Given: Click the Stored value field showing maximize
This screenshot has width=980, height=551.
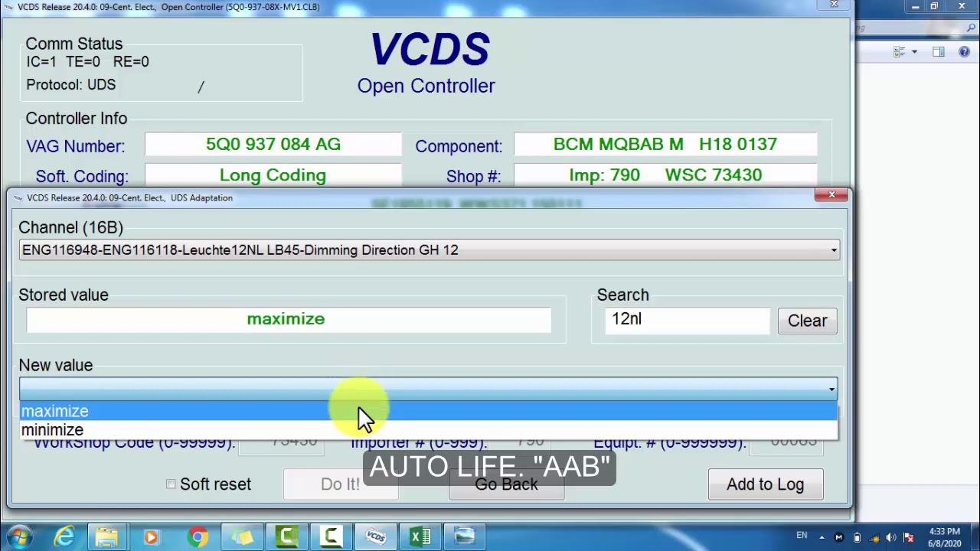Looking at the screenshot, I should coord(288,320).
